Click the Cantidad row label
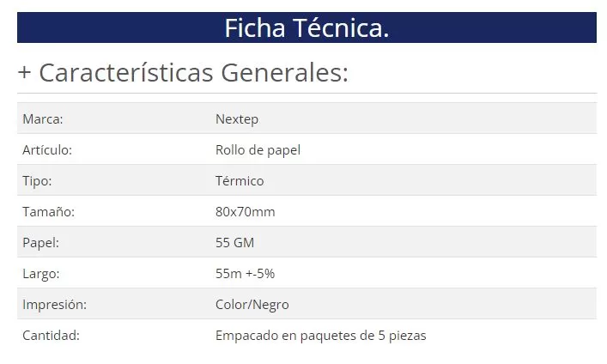 point(51,335)
